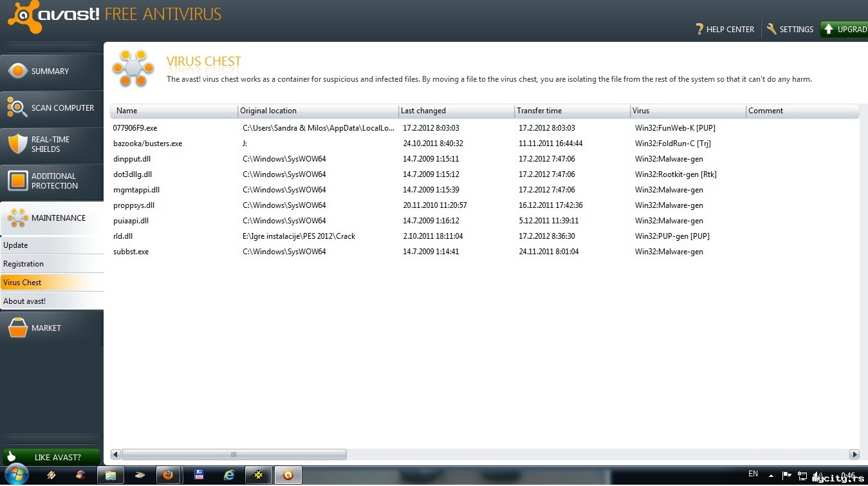Sort by the Comment column header

pos(802,111)
